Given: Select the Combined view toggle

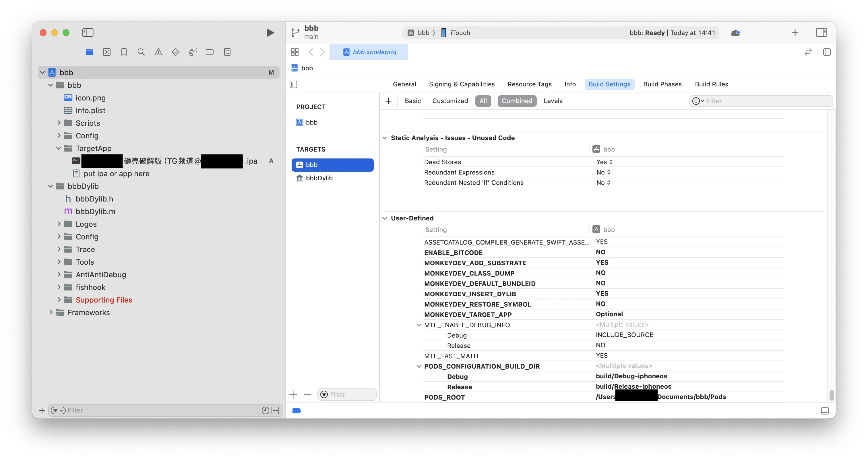Looking at the screenshot, I should [517, 101].
